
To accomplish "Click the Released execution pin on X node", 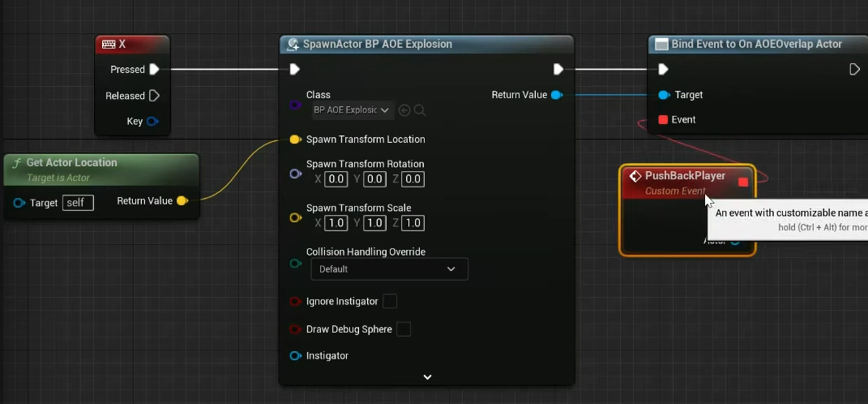I will click(x=154, y=96).
